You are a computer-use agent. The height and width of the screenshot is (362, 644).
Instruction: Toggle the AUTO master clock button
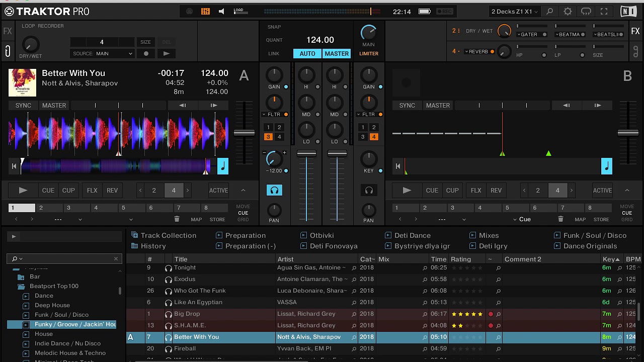click(307, 53)
